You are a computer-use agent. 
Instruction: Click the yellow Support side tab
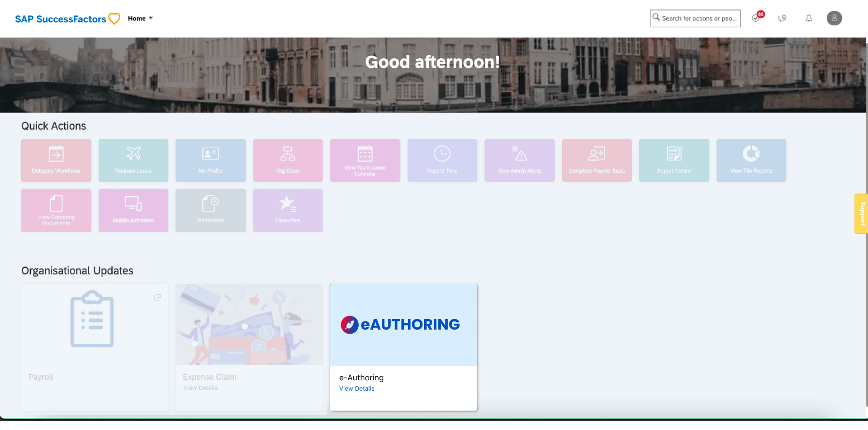coord(861,213)
